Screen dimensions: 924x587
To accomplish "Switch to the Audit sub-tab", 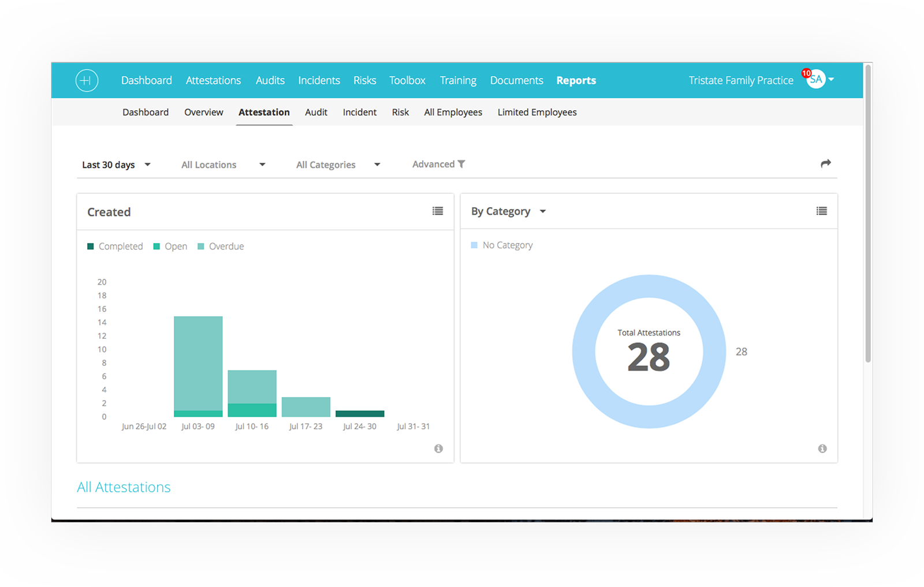I will click(316, 112).
